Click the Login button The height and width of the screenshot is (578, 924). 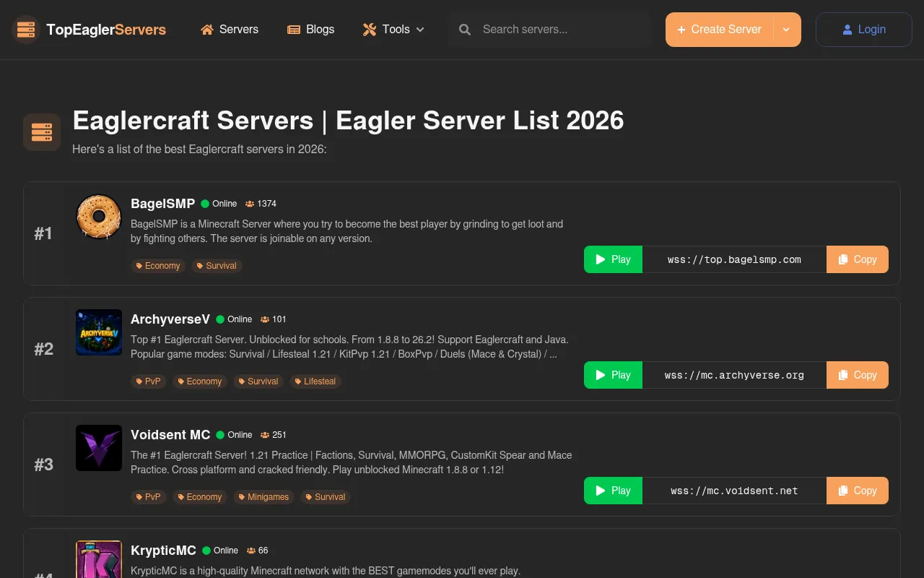[x=864, y=30]
